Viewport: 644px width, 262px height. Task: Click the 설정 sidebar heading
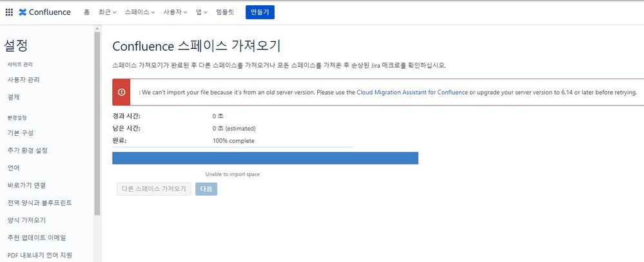pyautogui.click(x=15, y=46)
